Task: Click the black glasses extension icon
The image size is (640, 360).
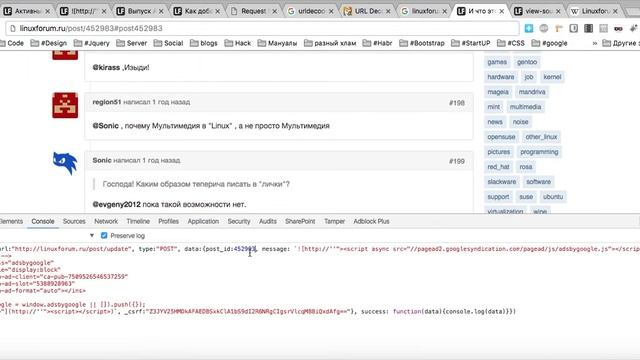Action: [618, 28]
